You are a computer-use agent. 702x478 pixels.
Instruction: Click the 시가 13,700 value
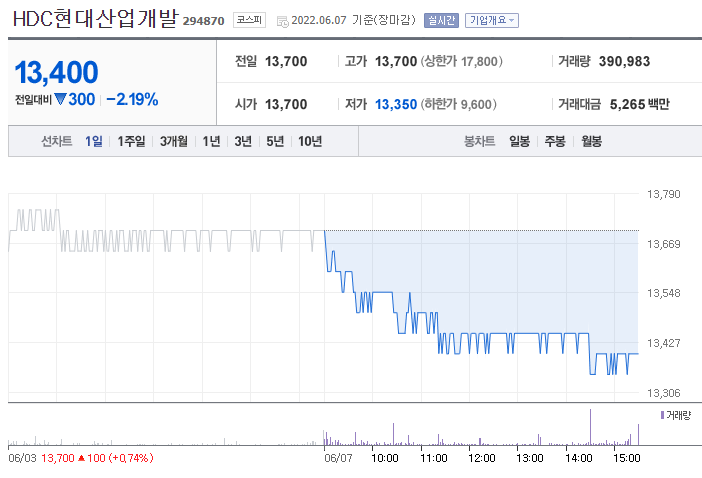[x=286, y=104]
